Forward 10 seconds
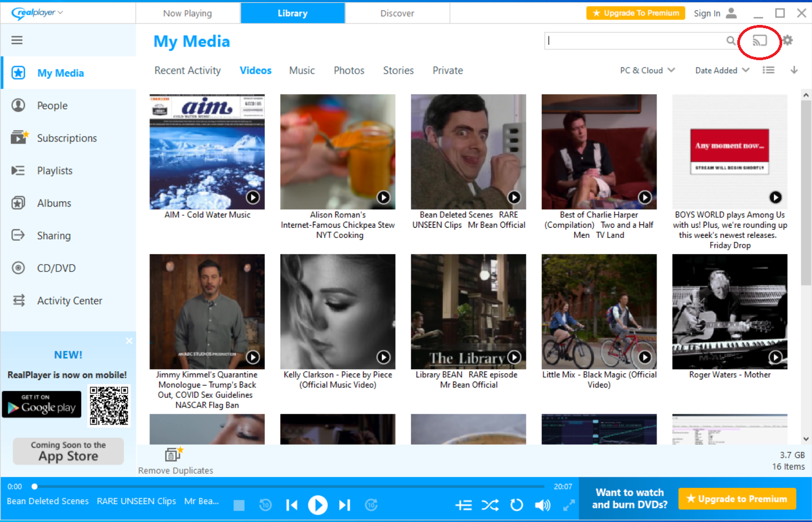Image resolution: width=812 pixels, height=522 pixels. 371,505
